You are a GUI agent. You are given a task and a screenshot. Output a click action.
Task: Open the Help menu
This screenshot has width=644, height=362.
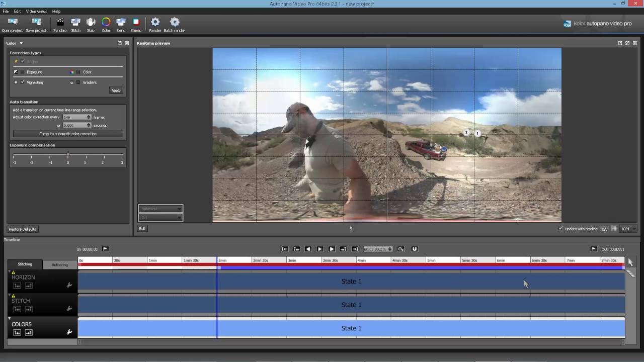click(x=56, y=11)
